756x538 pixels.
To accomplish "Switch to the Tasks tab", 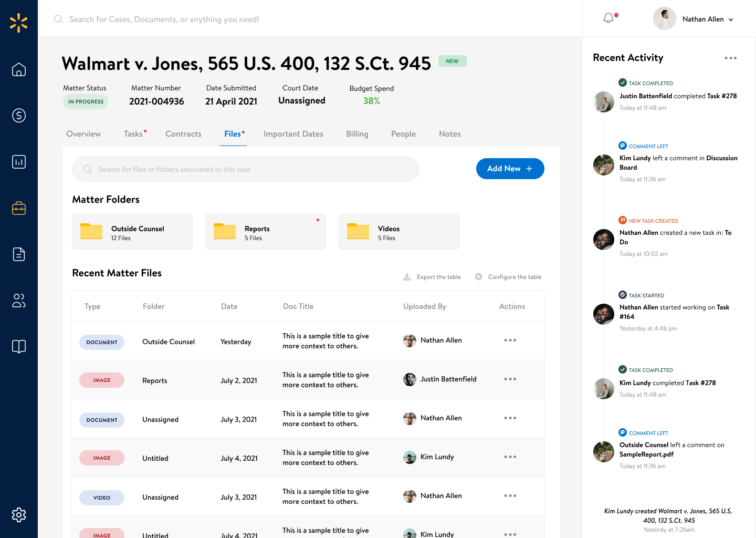I will 133,134.
